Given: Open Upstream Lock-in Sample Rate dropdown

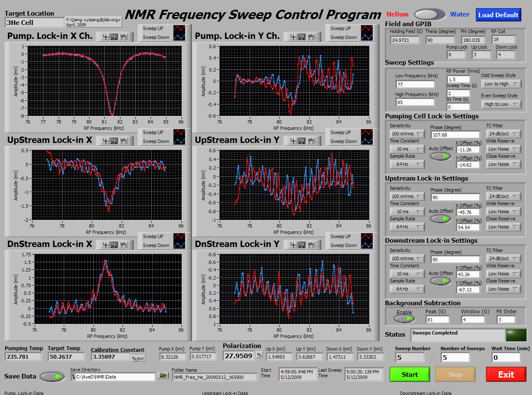Looking at the screenshot, I should click(x=407, y=227).
